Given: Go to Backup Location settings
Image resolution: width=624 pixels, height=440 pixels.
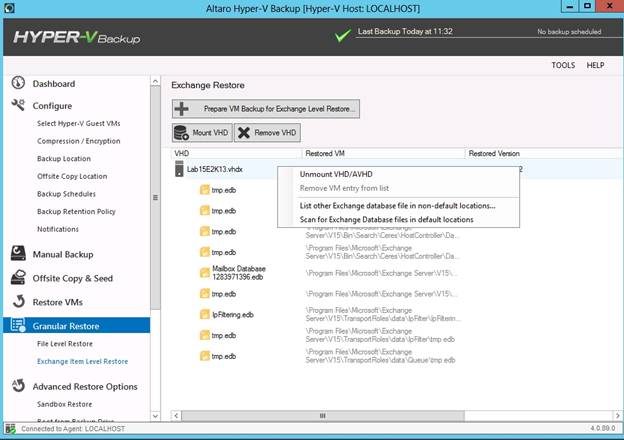Looking at the screenshot, I should click(x=64, y=158).
